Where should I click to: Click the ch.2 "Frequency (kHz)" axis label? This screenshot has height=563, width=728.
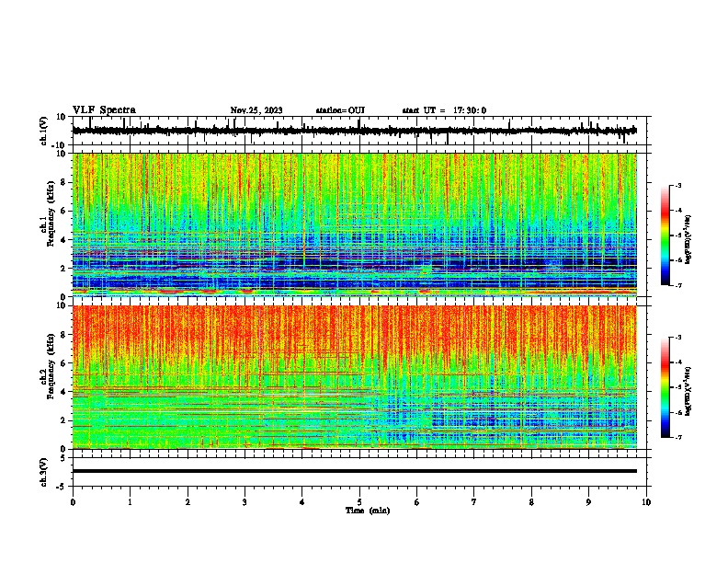[x=49, y=366]
